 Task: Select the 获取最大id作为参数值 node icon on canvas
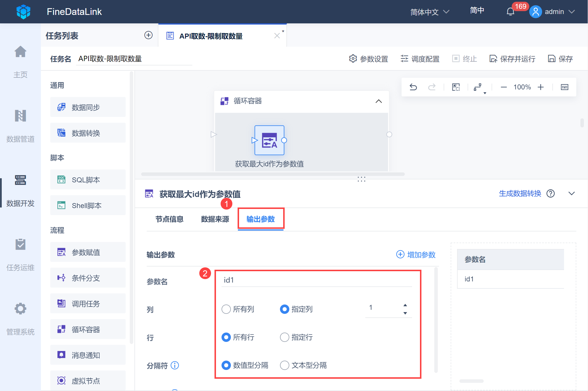click(269, 140)
